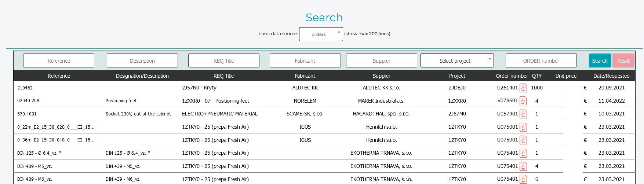644x184 pixels.
Task: Open PDF for DIN 439 - M6_vz. row
Action: click(523, 179)
